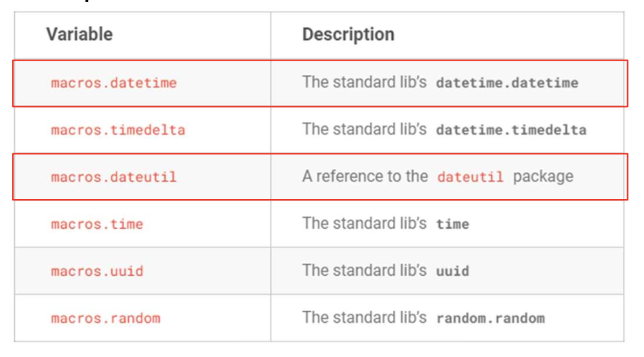Click the macros.uuid variable
Image resolution: width=644 pixels, height=357 pixels.
[97, 271]
